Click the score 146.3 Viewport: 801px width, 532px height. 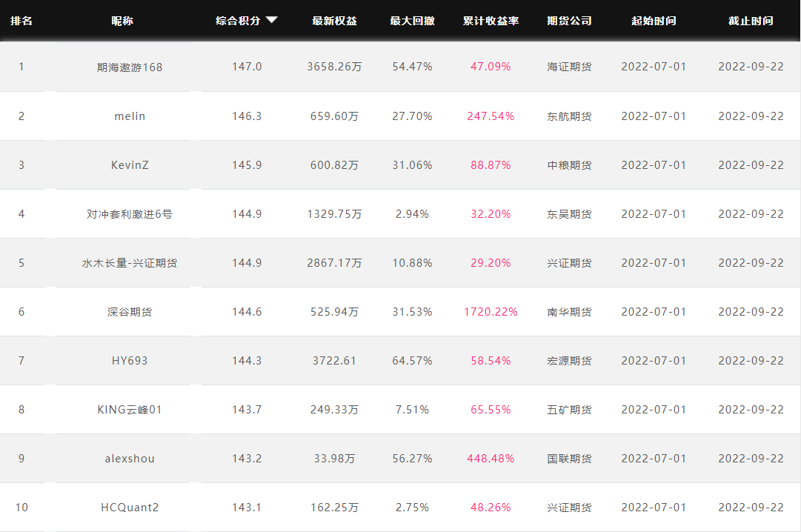pos(247,116)
